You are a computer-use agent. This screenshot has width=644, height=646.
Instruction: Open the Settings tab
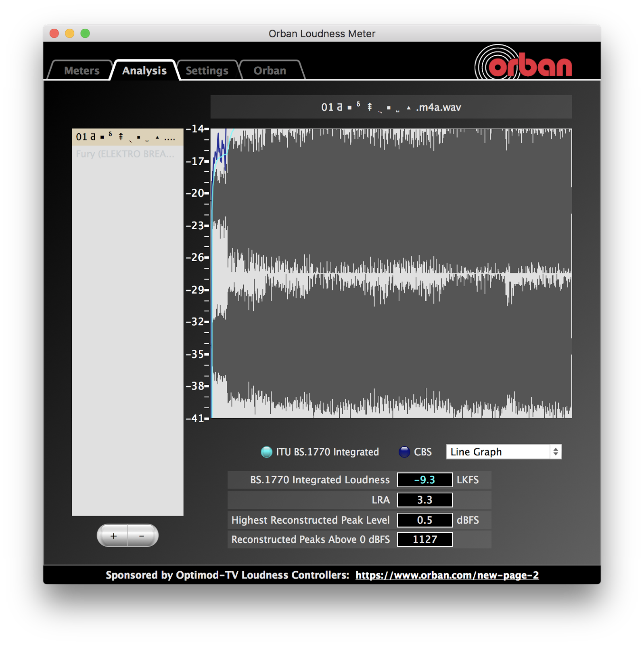207,70
